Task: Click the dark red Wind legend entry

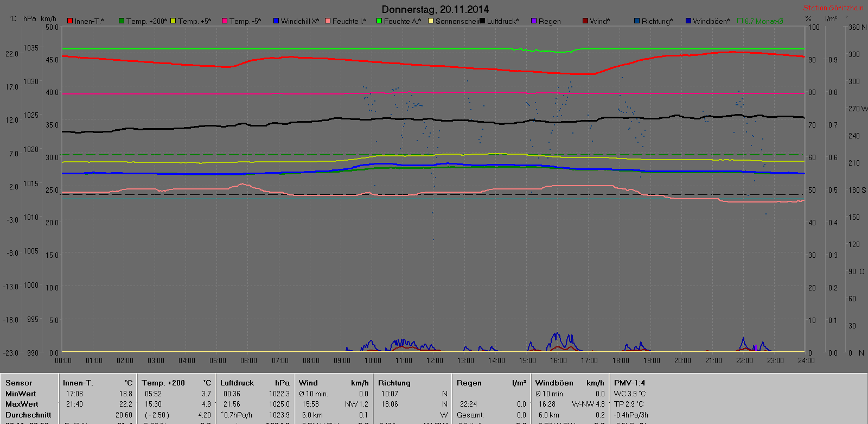Action: tap(585, 21)
